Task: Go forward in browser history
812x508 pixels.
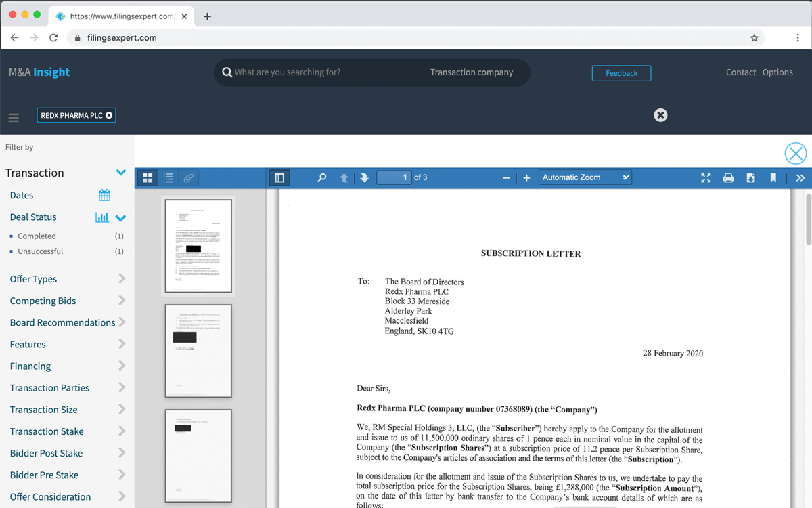Action: (34, 38)
